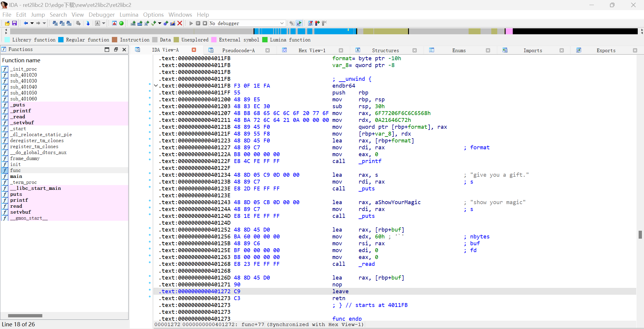Collapse the func block chevron at 4011FB

click(156, 86)
